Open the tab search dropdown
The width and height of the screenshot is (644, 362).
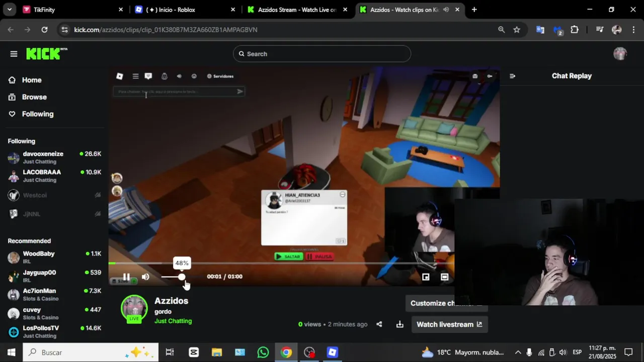(9, 10)
